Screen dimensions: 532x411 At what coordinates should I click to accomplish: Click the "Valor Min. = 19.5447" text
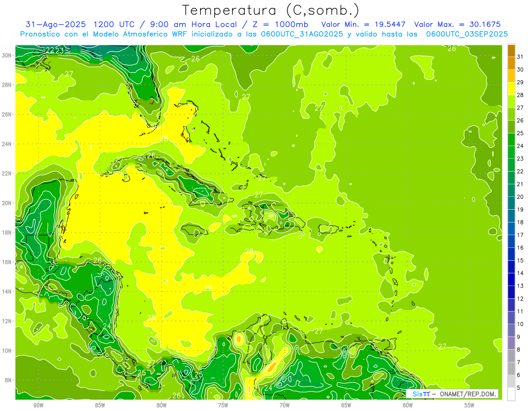[x=364, y=24]
